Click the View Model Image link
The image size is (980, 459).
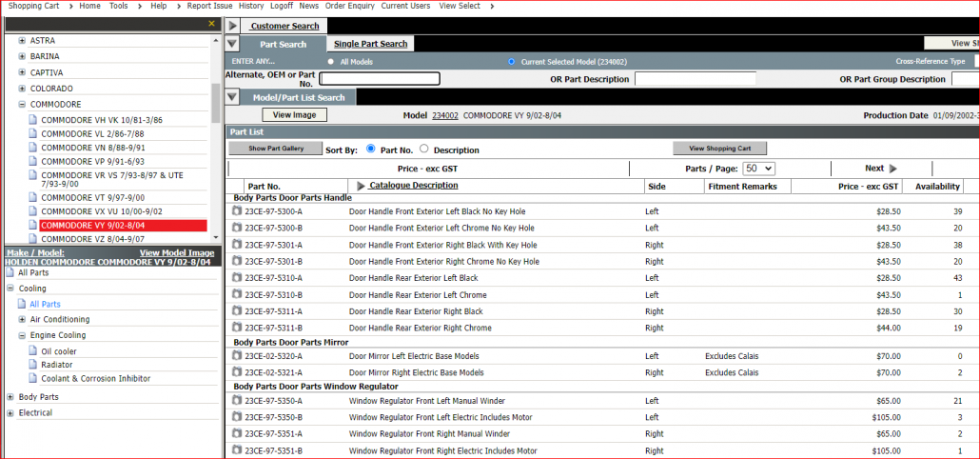coord(177,252)
